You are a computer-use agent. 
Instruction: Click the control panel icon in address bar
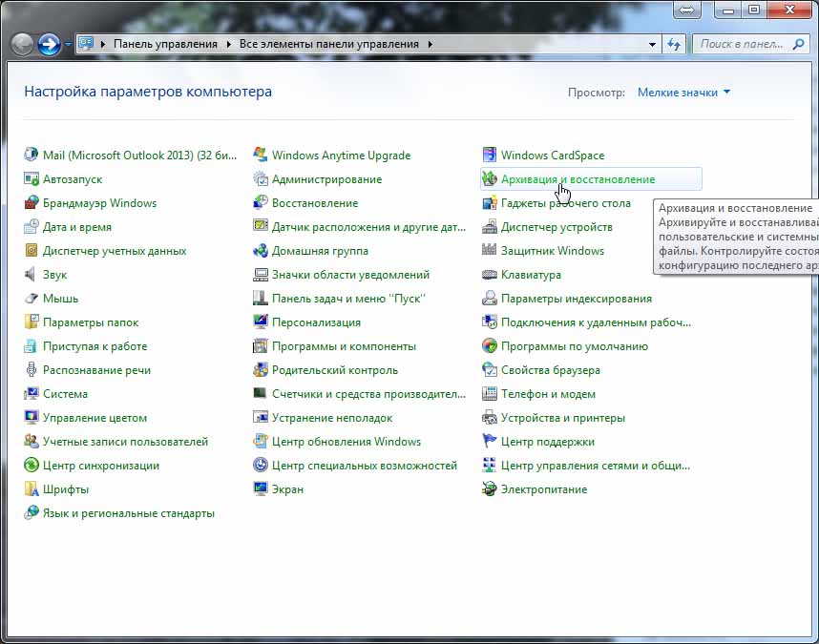tap(86, 43)
